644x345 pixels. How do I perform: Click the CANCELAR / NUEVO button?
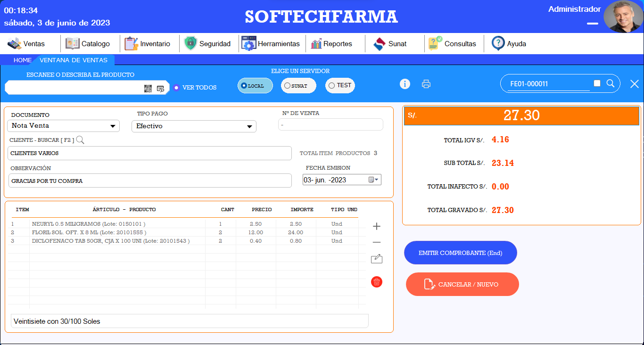(x=462, y=284)
